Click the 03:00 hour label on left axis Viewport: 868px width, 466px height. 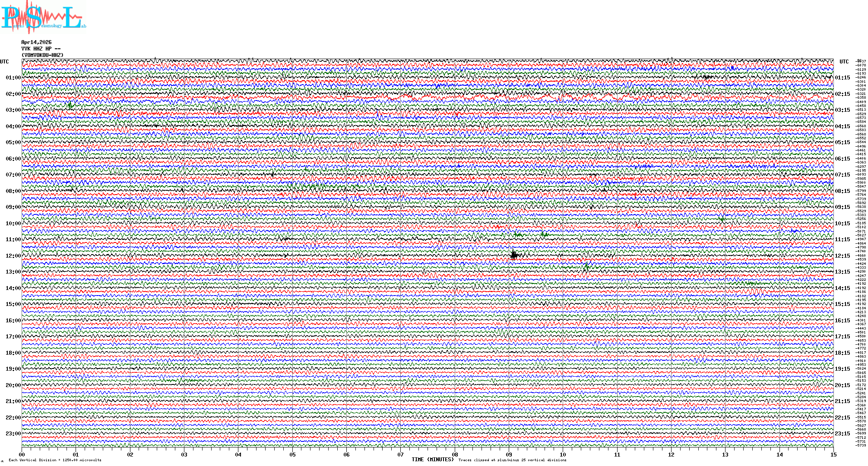coord(13,110)
